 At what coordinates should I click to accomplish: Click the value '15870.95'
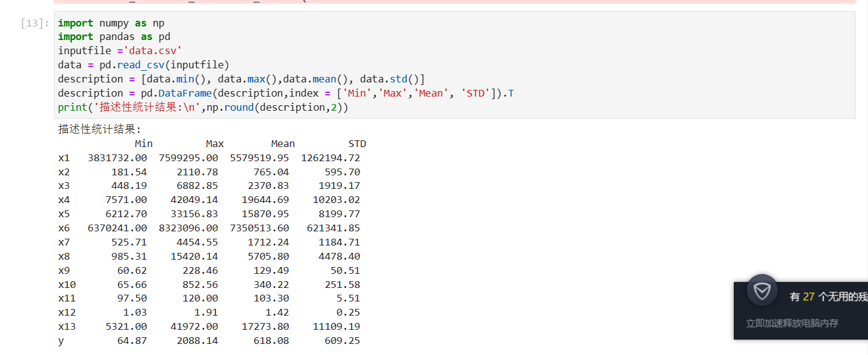coord(265,214)
